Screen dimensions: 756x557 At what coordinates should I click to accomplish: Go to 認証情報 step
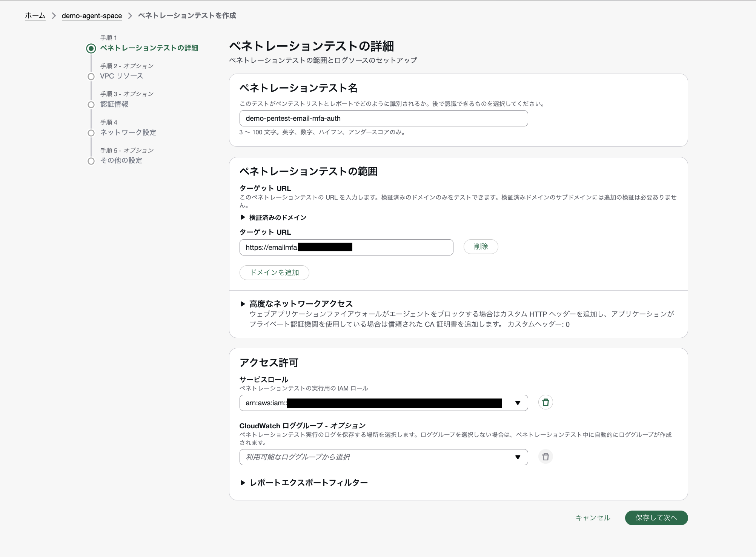114,104
